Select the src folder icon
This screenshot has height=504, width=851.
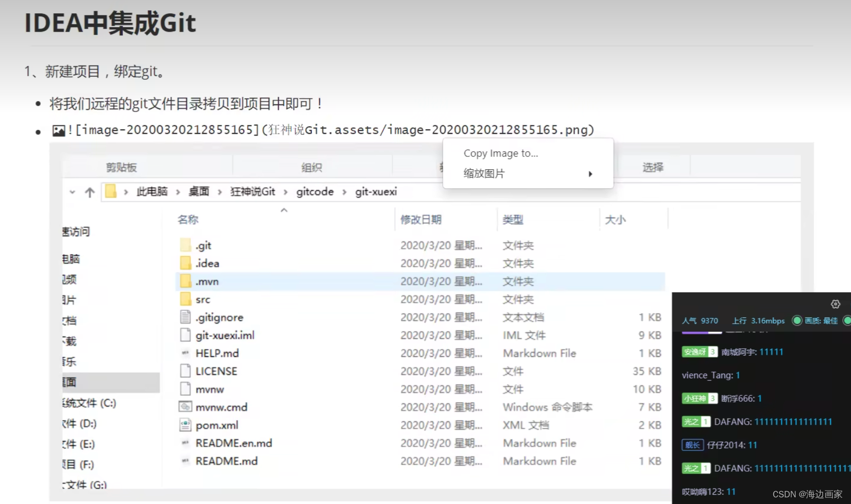pyautogui.click(x=186, y=299)
